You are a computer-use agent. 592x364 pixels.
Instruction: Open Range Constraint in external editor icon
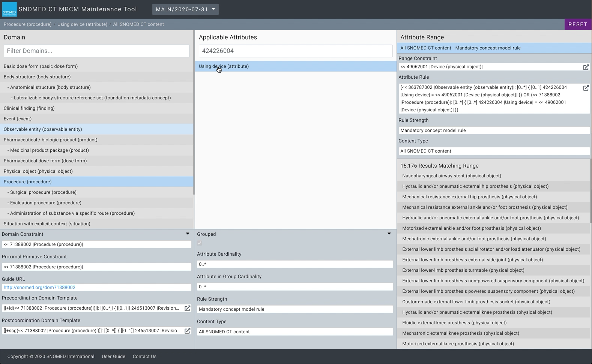pos(586,67)
